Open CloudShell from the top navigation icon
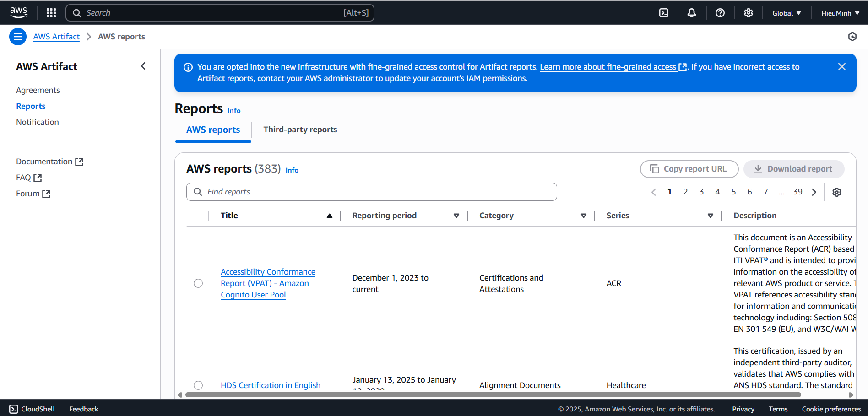This screenshot has height=416, width=868. [x=664, y=13]
